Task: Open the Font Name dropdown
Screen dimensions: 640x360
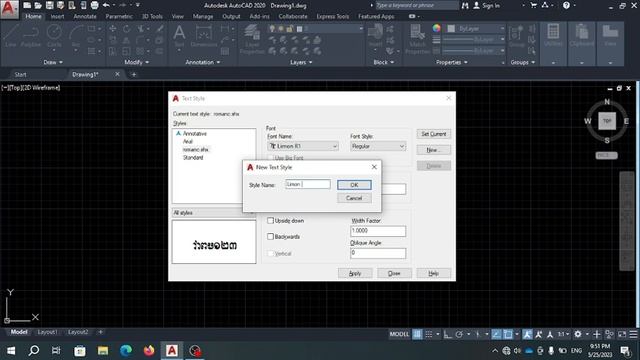Action: 303,146
